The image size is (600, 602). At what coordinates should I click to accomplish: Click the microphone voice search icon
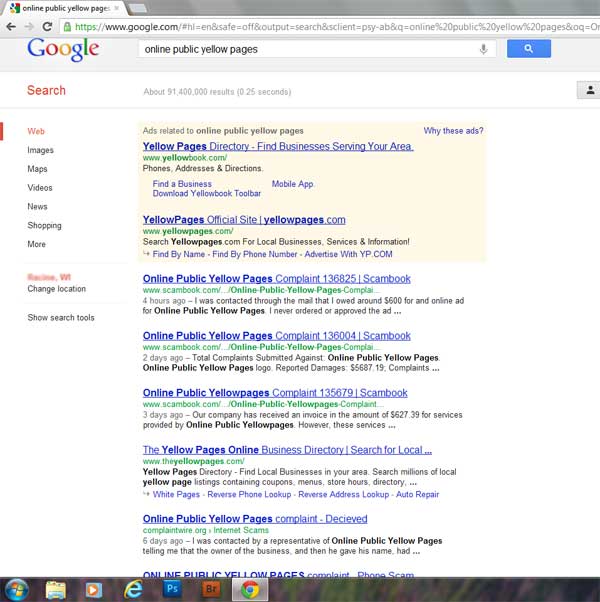point(483,49)
